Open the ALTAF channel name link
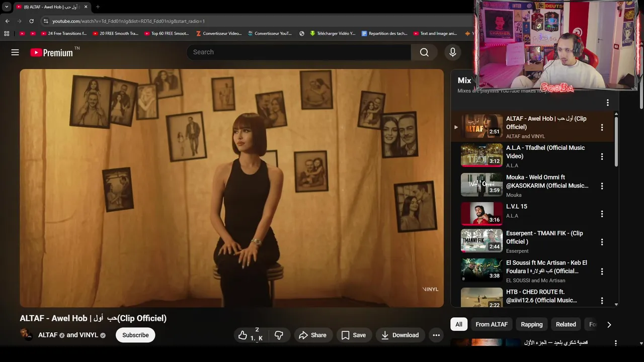 point(48,335)
